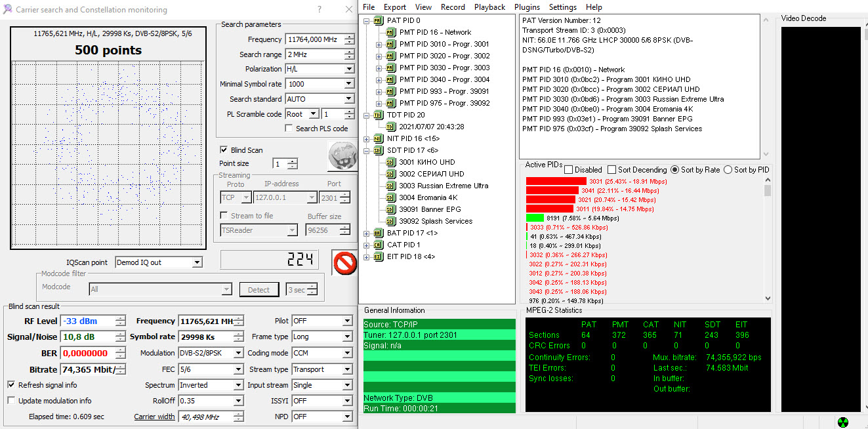
Task: Open the Plugins menu
Action: click(x=527, y=7)
